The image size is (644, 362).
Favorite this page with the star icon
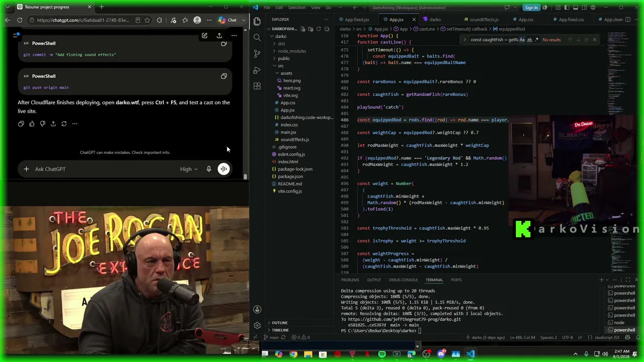click(x=147, y=20)
